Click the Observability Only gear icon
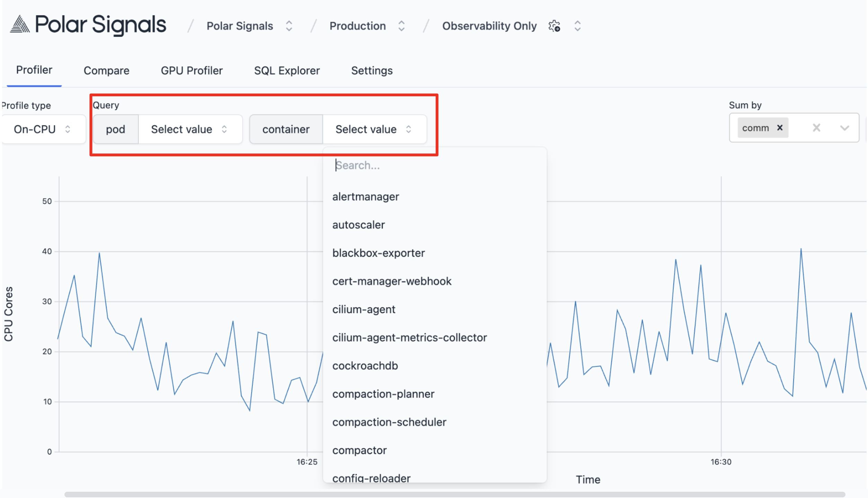This screenshot has width=868, height=498. [554, 26]
